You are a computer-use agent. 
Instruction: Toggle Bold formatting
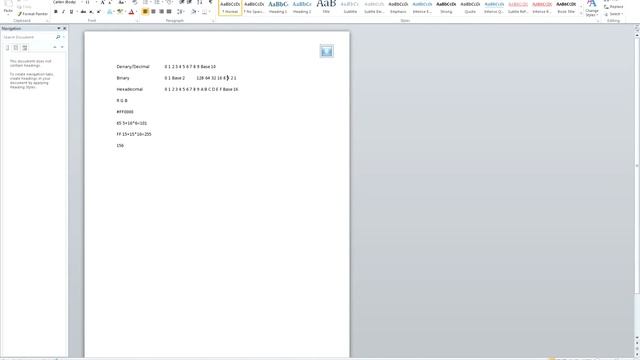(x=56, y=12)
